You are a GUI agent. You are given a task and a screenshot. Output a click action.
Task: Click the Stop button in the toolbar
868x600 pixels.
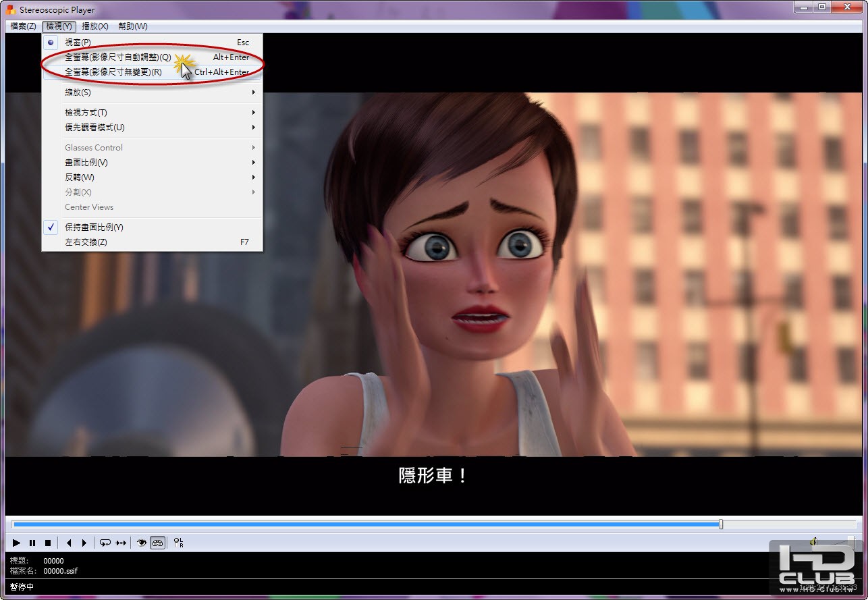coord(48,543)
